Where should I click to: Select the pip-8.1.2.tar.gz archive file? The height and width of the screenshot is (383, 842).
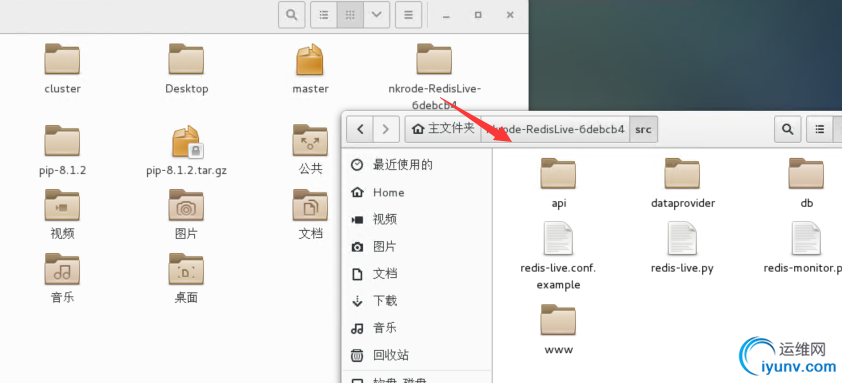pos(186,142)
